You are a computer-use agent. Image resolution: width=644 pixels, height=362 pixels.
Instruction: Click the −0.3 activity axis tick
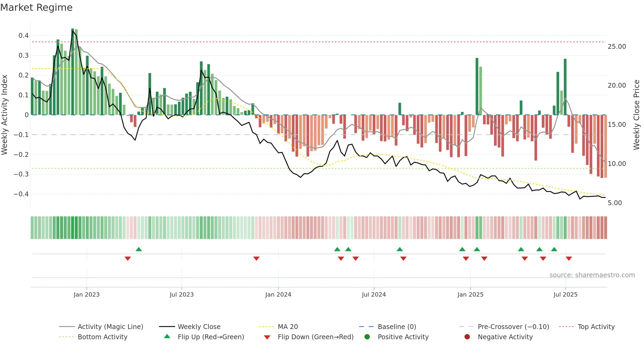pyautogui.click(x=21, y=174)
